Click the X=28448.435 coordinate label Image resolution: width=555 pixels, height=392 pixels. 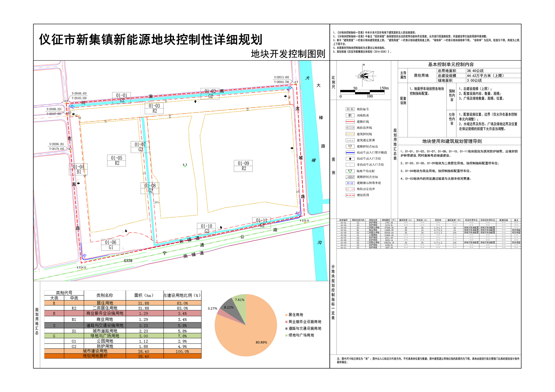(79, 93)
